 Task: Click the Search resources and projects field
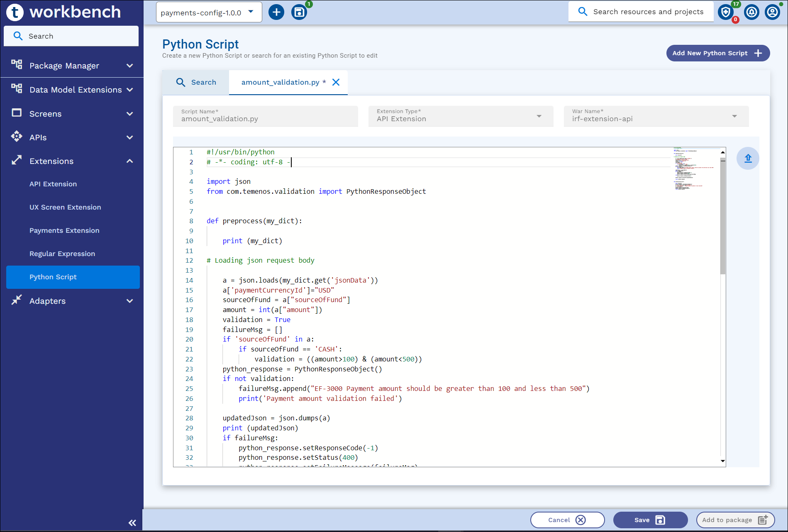point(648,12)
